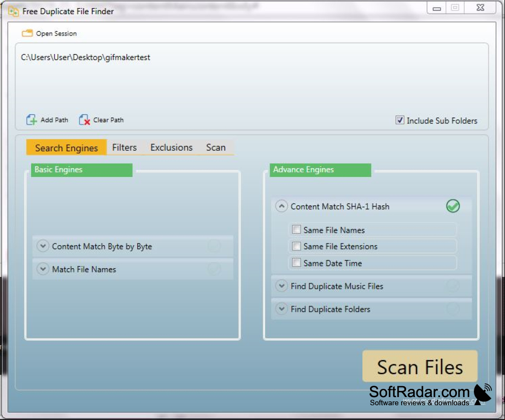
Task: Close the Free Duplicate File Finder window
Action: coord(480,8)
